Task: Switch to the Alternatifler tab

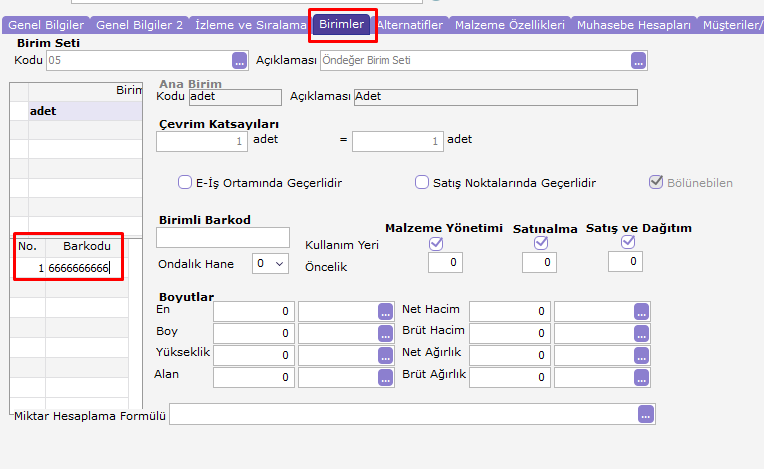Action: click(409, 25)
